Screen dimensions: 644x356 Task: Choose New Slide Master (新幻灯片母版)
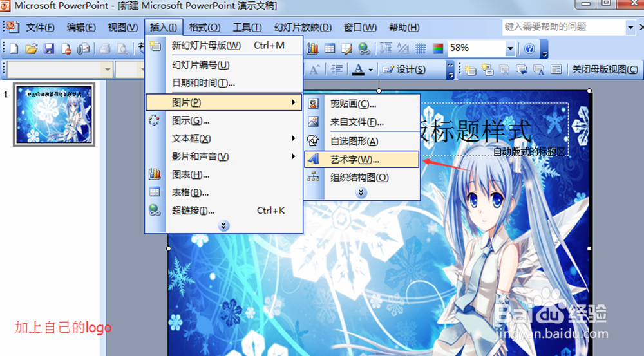pos(224,45)
